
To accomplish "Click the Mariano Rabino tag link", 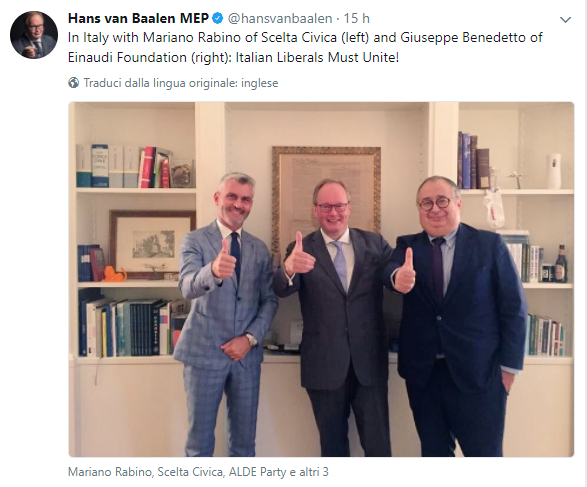I will [x=109, y=472].
